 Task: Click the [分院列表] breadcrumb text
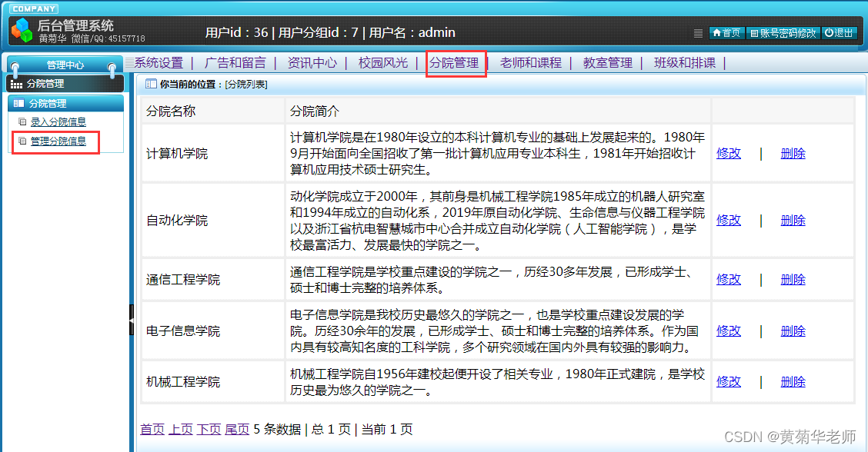246,84
